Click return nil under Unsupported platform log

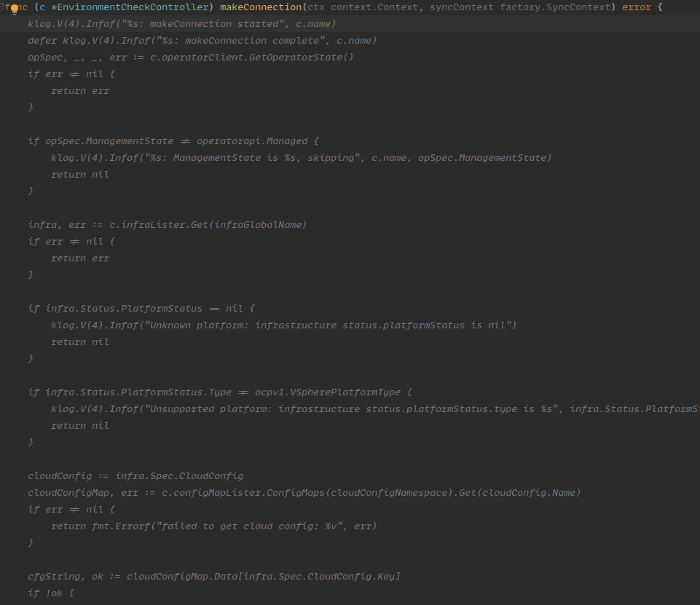[80, 426]
